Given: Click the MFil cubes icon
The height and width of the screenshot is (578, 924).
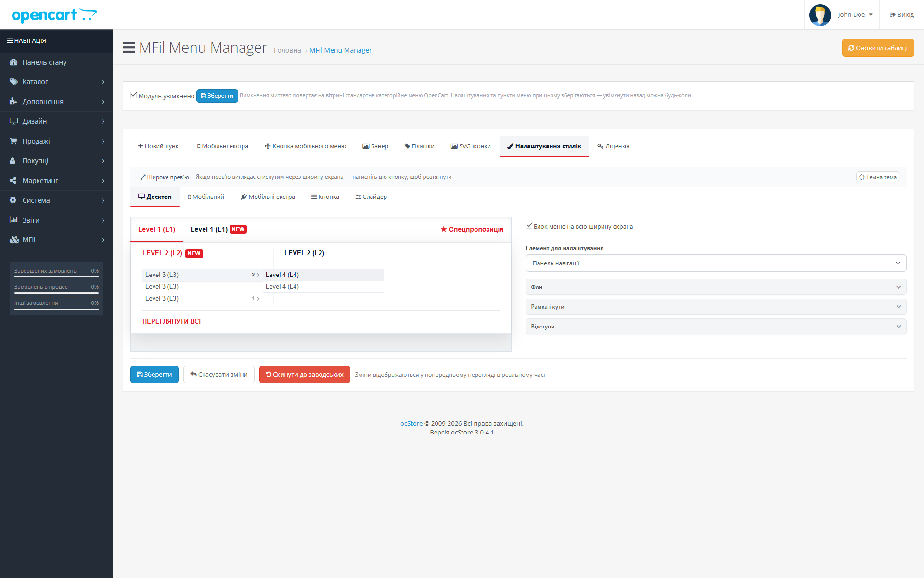Looking at the screenshot, I should (x=14, y=240).
